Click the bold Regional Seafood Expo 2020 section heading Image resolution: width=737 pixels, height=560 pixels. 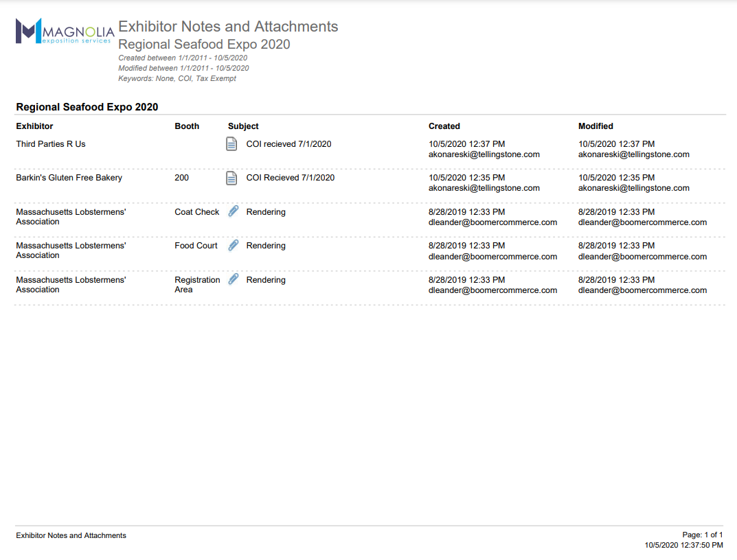[x=87, y=107]
